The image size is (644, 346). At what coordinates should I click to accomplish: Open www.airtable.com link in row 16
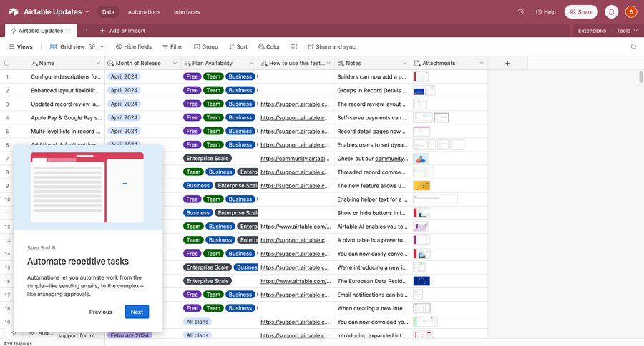(x=296, y=281)
